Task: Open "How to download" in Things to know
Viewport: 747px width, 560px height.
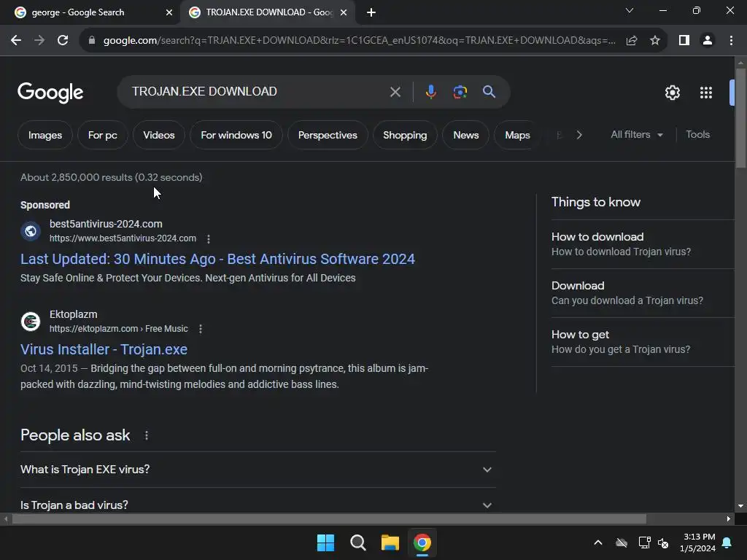Action: (x=642, y=244)
